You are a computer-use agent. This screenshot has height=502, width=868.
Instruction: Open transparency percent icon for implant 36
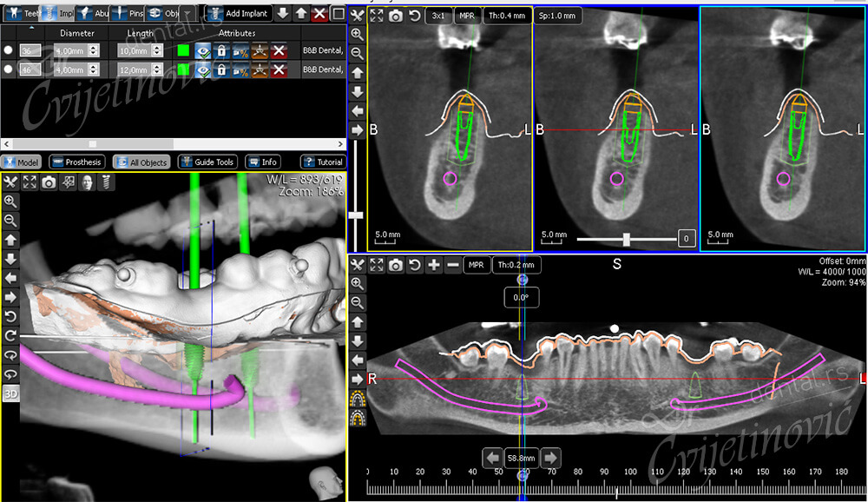[x=240, y=50]
